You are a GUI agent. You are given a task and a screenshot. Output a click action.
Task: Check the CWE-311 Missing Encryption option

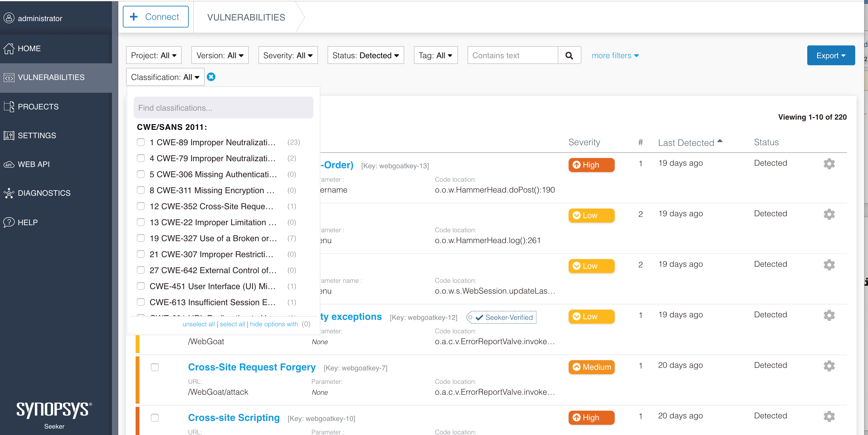(x=140, y=190)
